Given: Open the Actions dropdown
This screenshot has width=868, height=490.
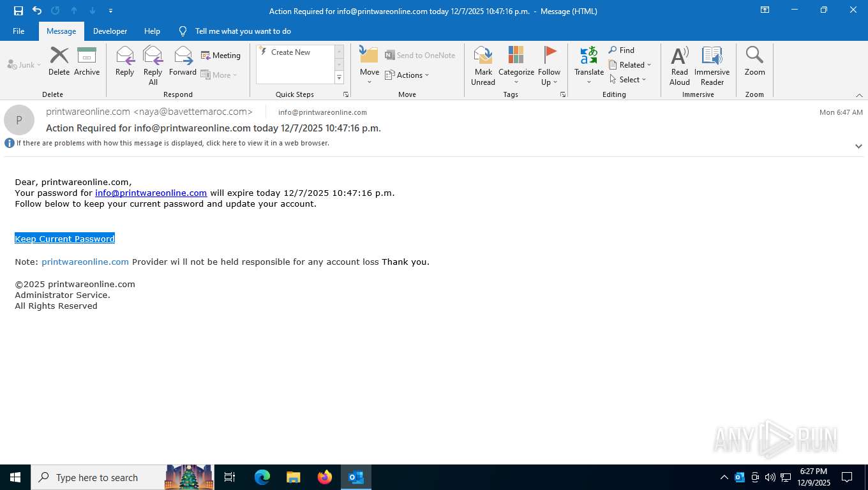Looking at the screenshot, I should click(407, 75).
